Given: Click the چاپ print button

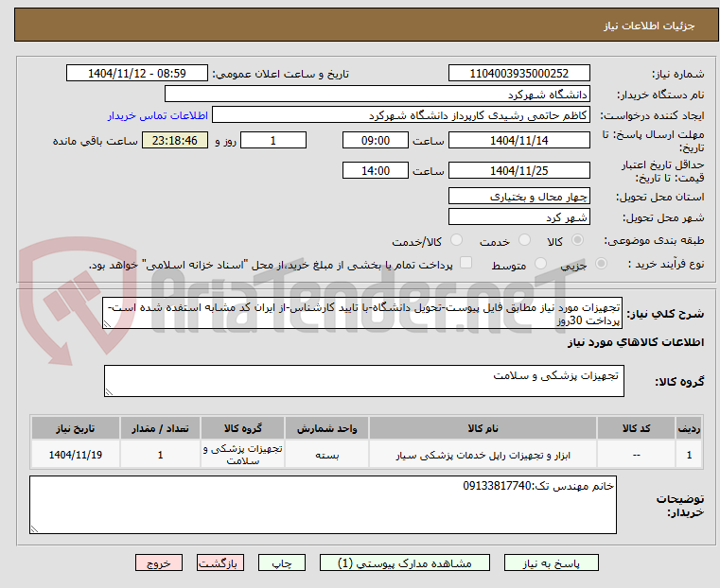Looking at the screenshot, I should pos(282,563).
